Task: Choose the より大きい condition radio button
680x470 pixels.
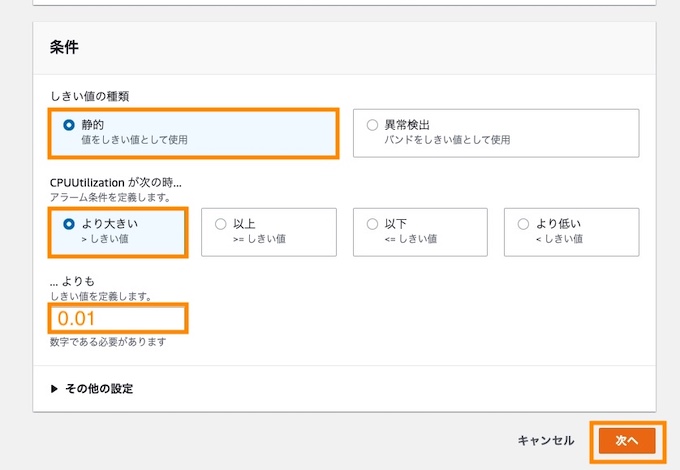Action: click(69, 224)
